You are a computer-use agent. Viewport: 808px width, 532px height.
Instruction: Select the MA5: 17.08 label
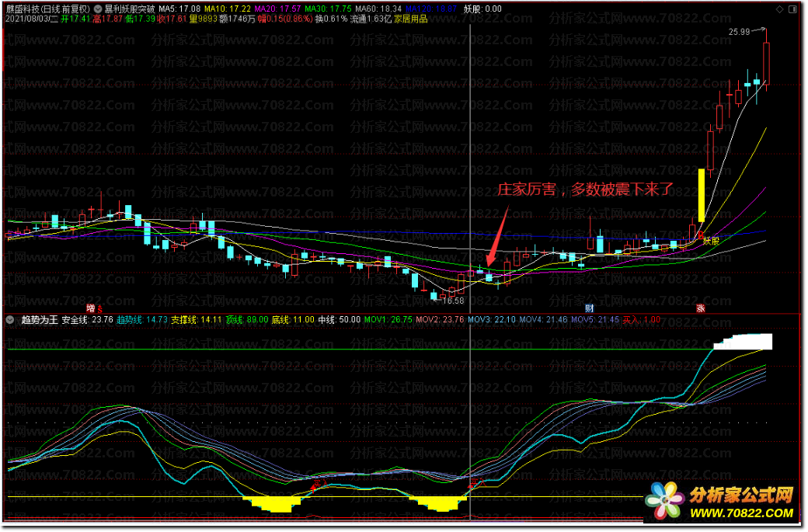tap(179, 9)
